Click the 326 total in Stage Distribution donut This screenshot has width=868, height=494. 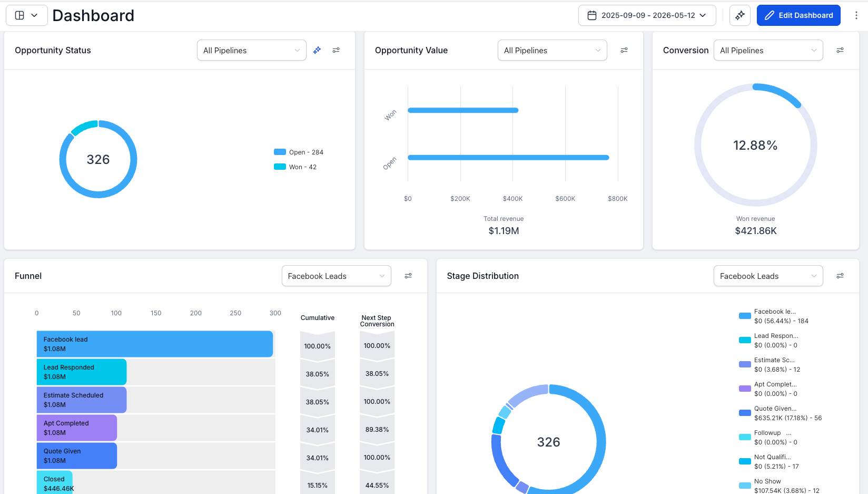tap(548, 442)
